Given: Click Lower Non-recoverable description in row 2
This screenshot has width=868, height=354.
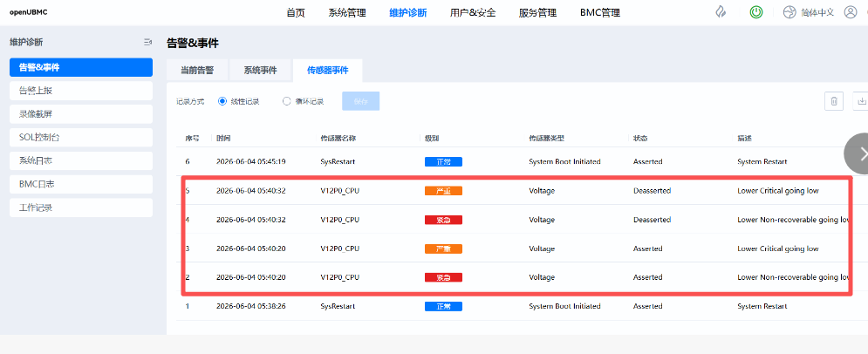Looking at the screenshot, I should (x=793, y=277).
